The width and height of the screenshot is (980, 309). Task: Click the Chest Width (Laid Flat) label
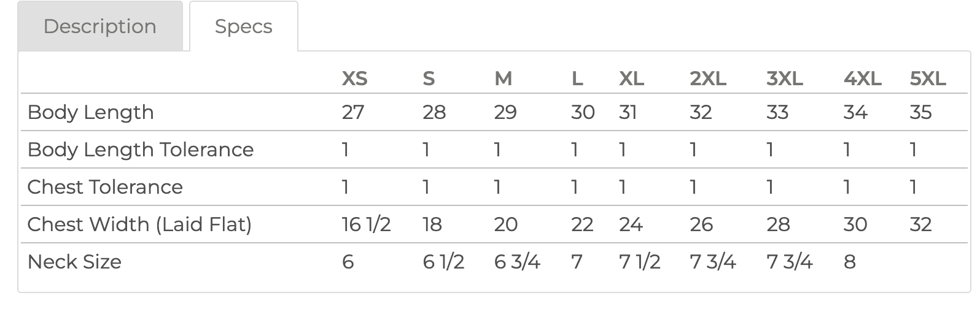pyautogui.click(x=139, y=224)
